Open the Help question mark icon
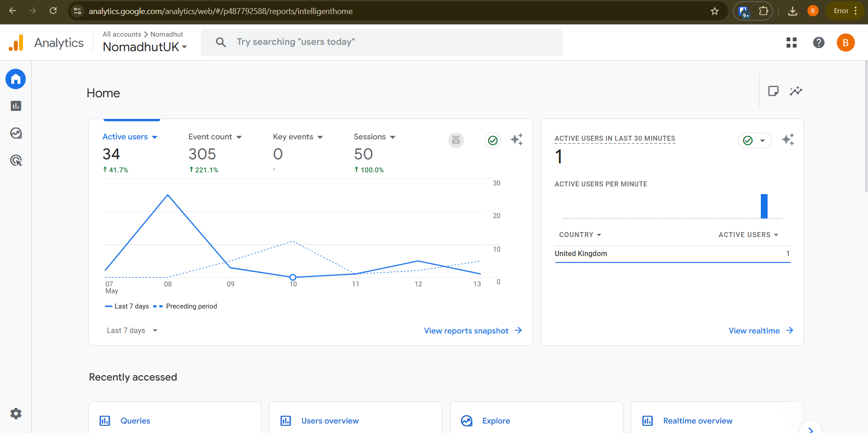This screenshot has width=868, height=433. [x=818, y=43]
